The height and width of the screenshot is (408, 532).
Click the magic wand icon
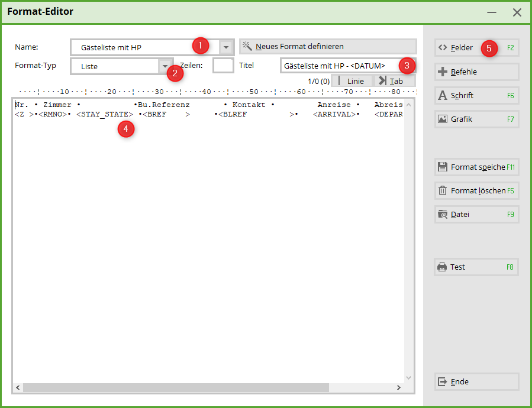(x=247, y=46)
